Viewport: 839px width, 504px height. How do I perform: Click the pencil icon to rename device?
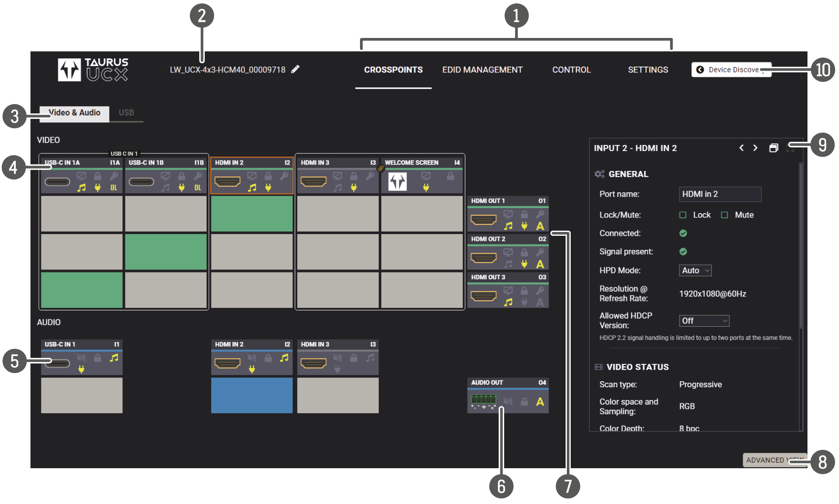coord(295,69)
